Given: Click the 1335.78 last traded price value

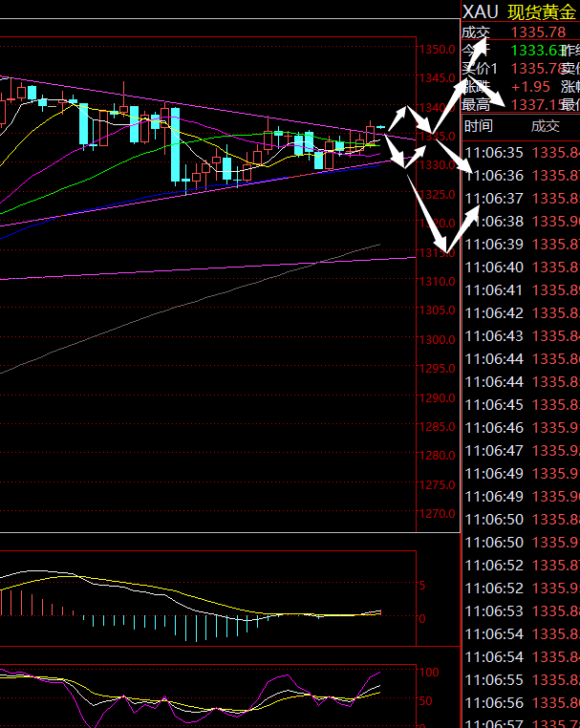Looking at the screenshot, I should [538, 32].
